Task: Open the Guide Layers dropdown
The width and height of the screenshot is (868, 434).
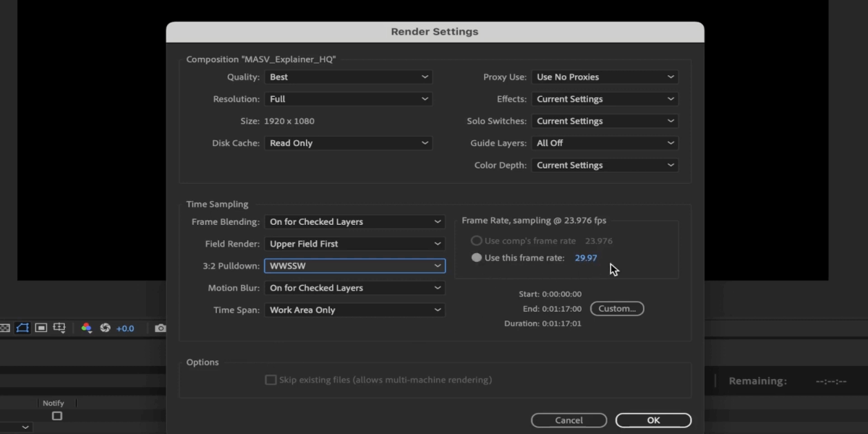Action: [x=605, y=143]
